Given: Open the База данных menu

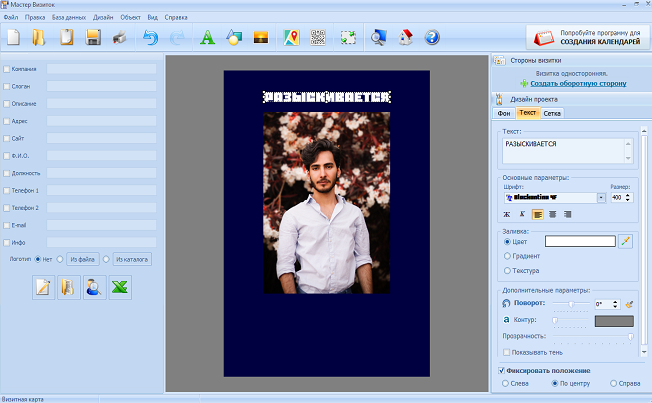Looking at the screenshot, I should click(x=69, y=17).
